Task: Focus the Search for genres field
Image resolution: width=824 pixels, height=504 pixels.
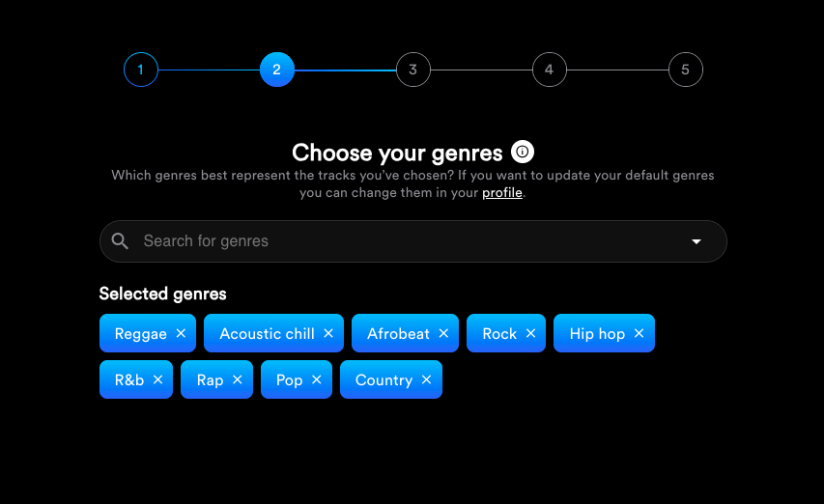Action: point(413,241)
